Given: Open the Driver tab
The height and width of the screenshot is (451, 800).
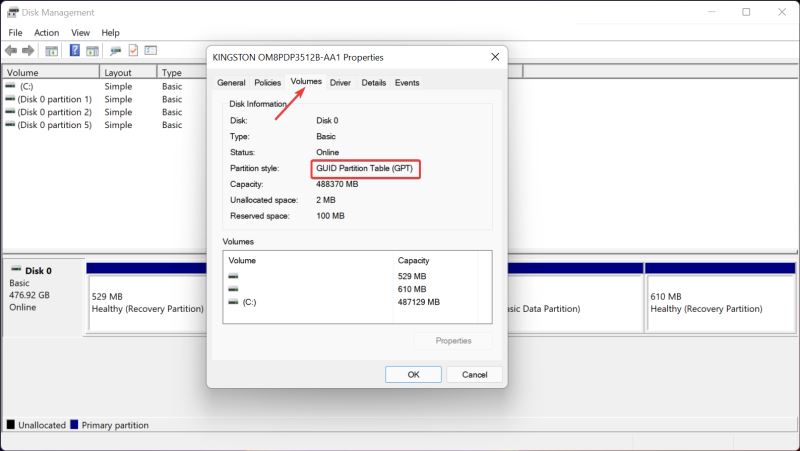Looking at the screenshot, I should [340, 83].
